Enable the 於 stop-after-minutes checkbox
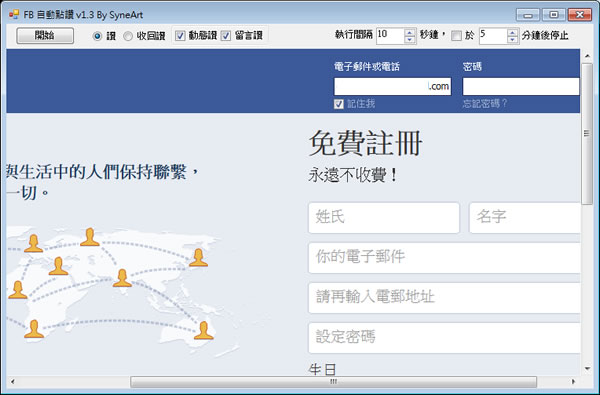The width and height of the screenshot is (600, 395). [456, 36]
